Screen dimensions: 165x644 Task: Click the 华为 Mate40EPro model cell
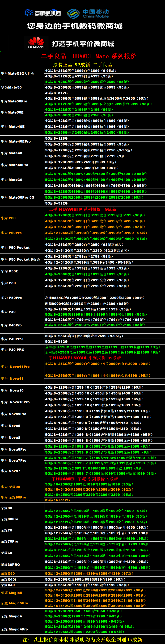tap(22, 141)
